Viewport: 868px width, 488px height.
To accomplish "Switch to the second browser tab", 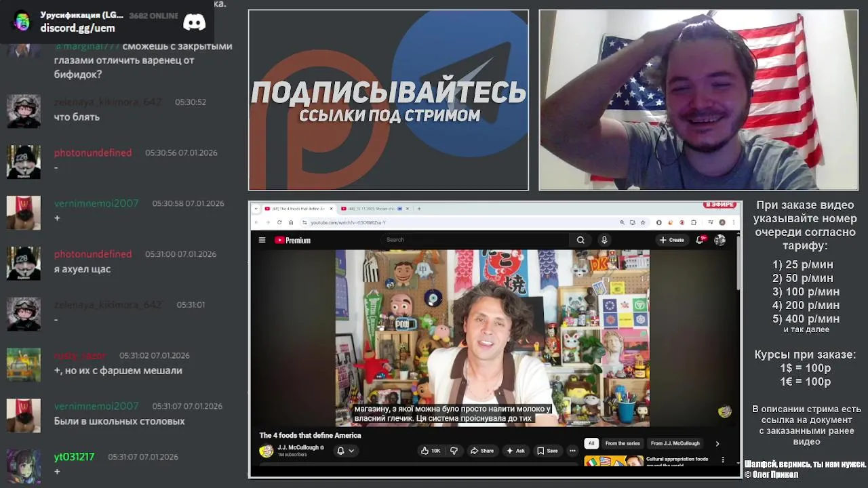I will [x=376, y=209].
